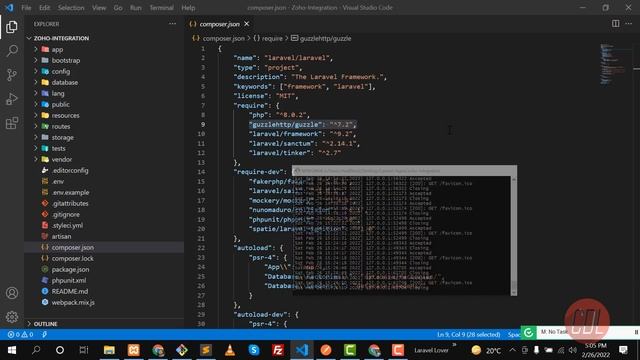Open the Explorer view in activity bar
This screenshot has width=640, height=360.
[12, 27]
